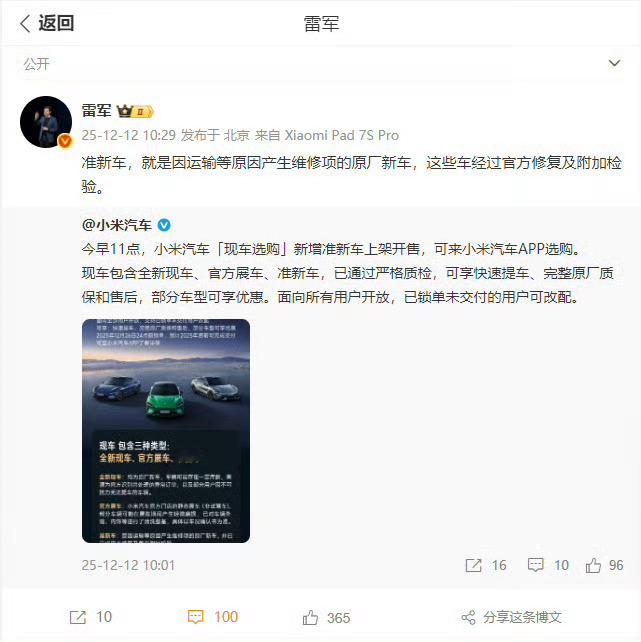This screenshot has height=642, width=641.
Task: Click the orange verified badge on avatar
Action: pos(65,141)
